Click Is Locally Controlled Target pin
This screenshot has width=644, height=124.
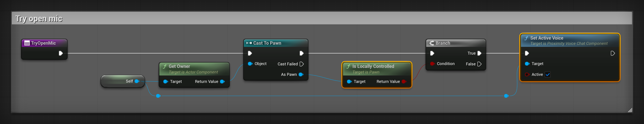pos(349,82)
